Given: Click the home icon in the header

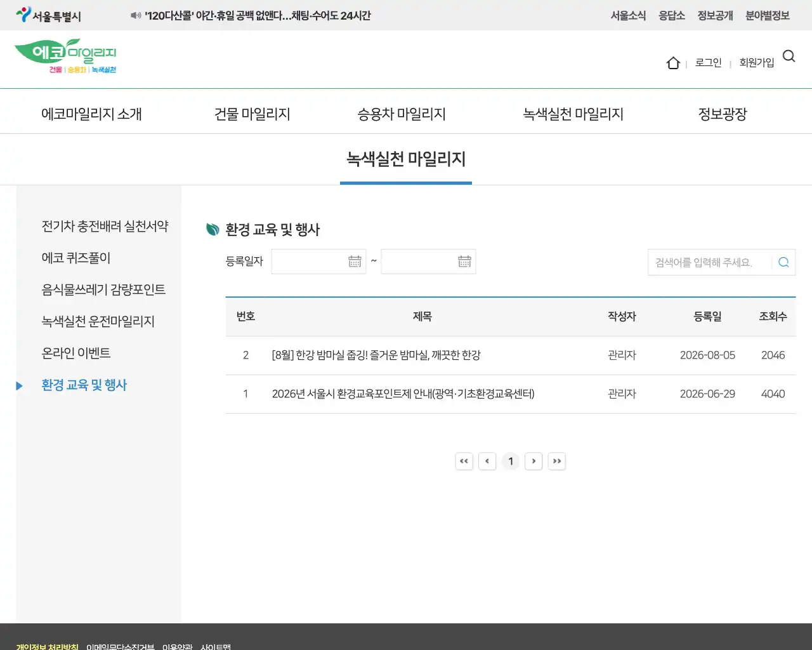Looking at the screenshot, I should tap(673, 63).
